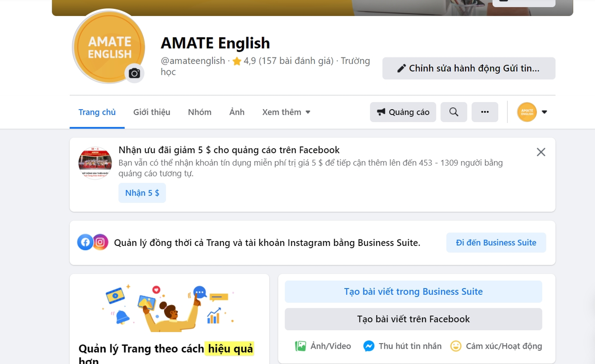Open the Nhóm tab
The image size is (595, 364).
point(200,112)
